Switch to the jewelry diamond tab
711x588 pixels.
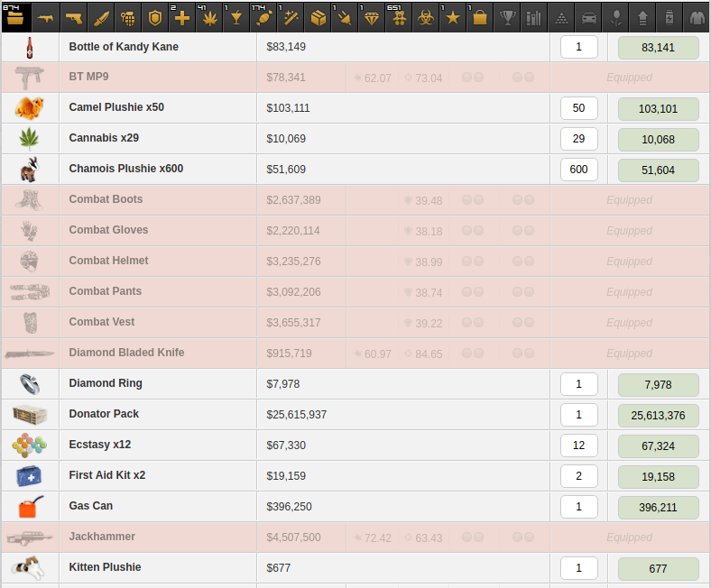pyautogui.click(x=372, y=17)
